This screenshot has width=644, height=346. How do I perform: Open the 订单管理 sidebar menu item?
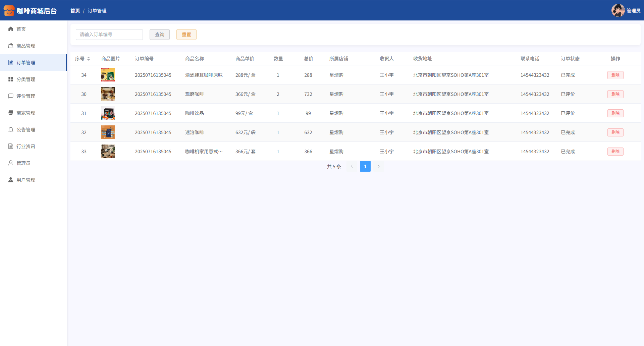coord(26,63)
